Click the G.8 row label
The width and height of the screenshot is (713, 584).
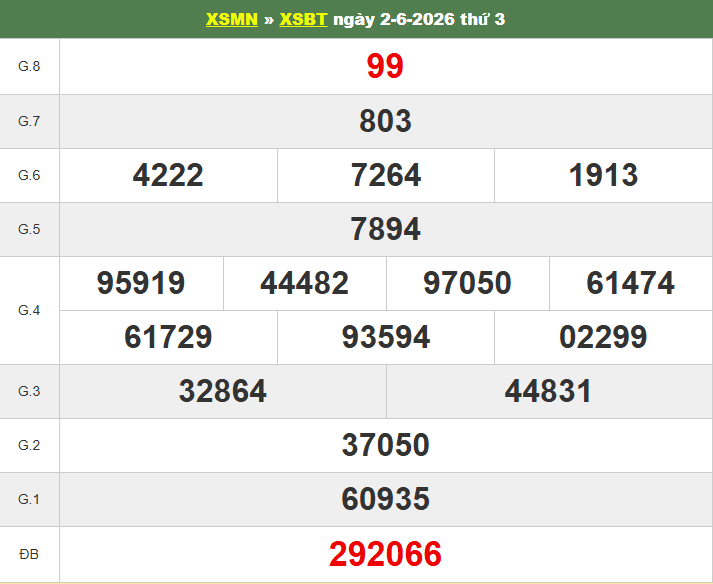pyautogui.click(x=29, y=66)
